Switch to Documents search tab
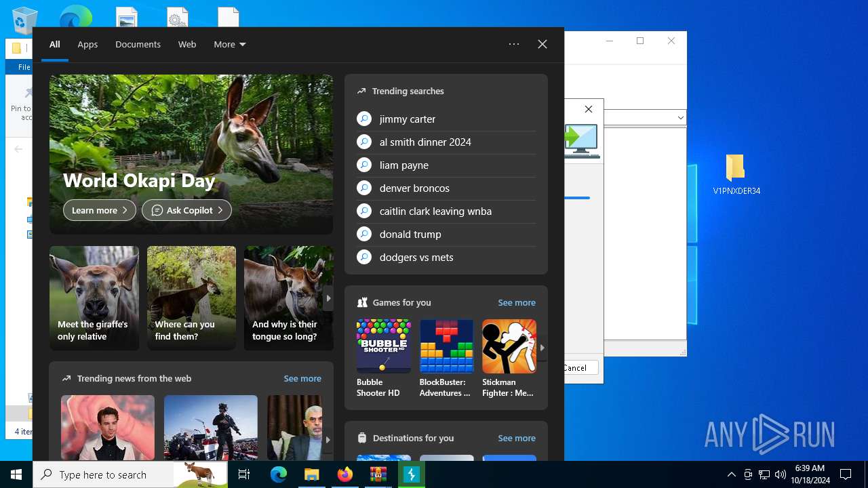Viewport: 868px width, 488px height. [138, 44]
